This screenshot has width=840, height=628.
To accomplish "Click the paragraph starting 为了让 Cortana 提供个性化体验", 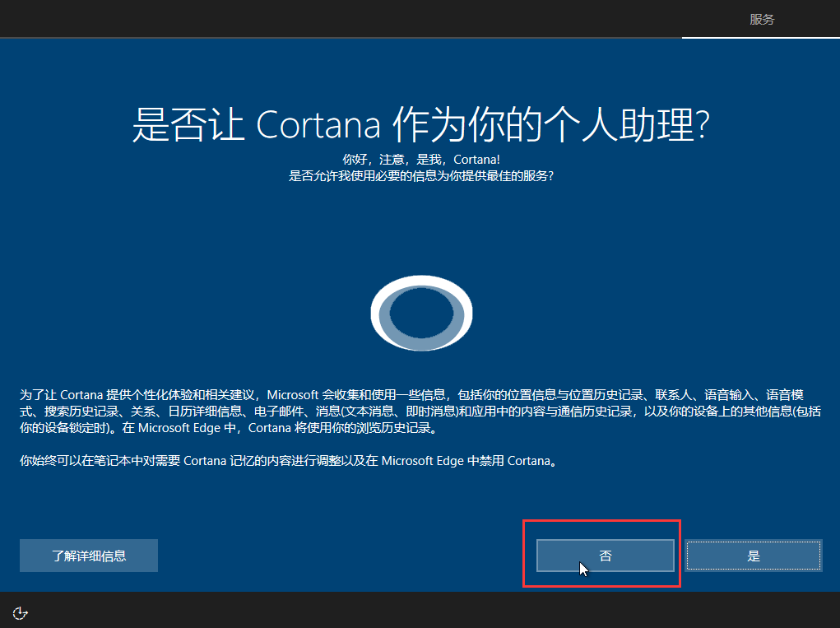I will click(x=420, y=412).
